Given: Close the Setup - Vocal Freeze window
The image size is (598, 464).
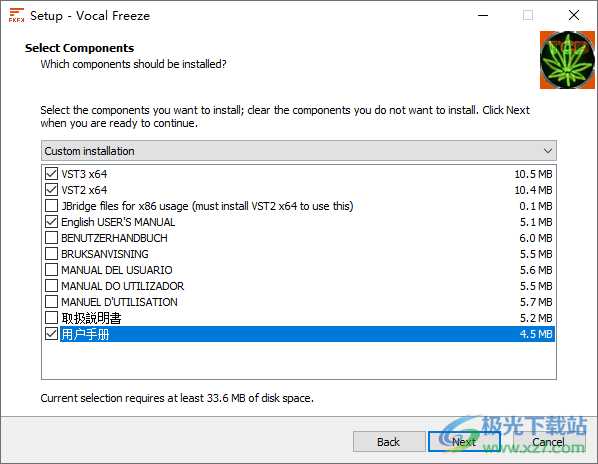Looking at the screenshot, I should [574, 15].
